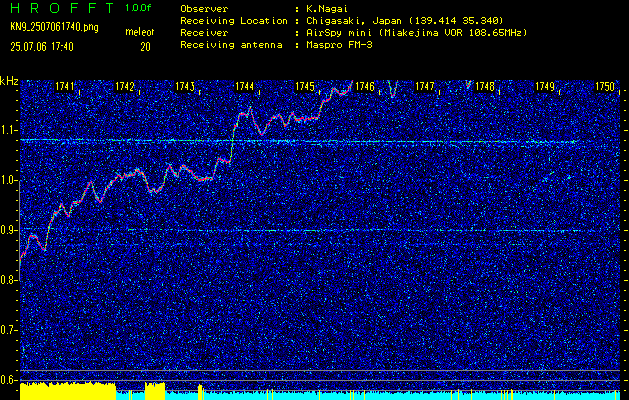Click time marker 1747
629x400 pixels.
(x=425, y=86)
